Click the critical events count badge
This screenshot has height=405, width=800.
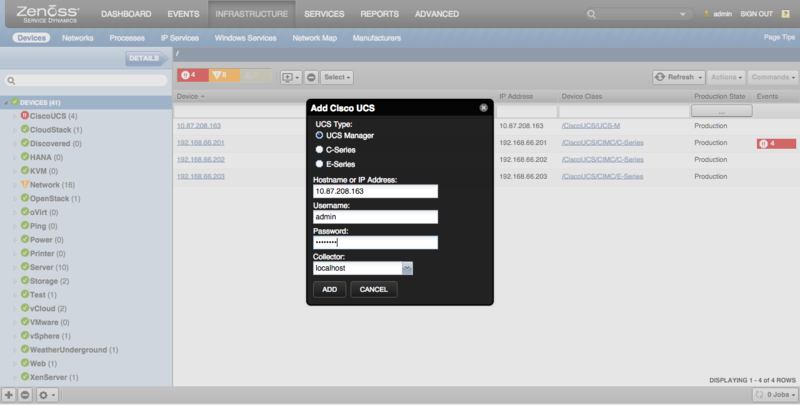193,75
